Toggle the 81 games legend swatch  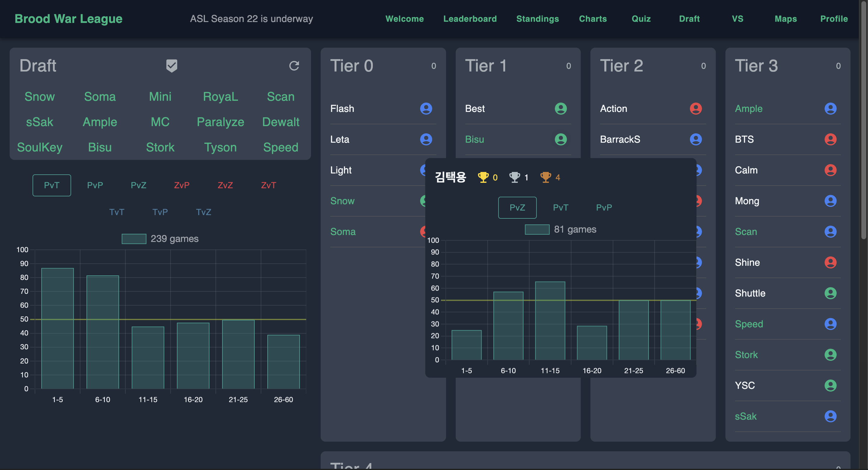pos(537,229)
